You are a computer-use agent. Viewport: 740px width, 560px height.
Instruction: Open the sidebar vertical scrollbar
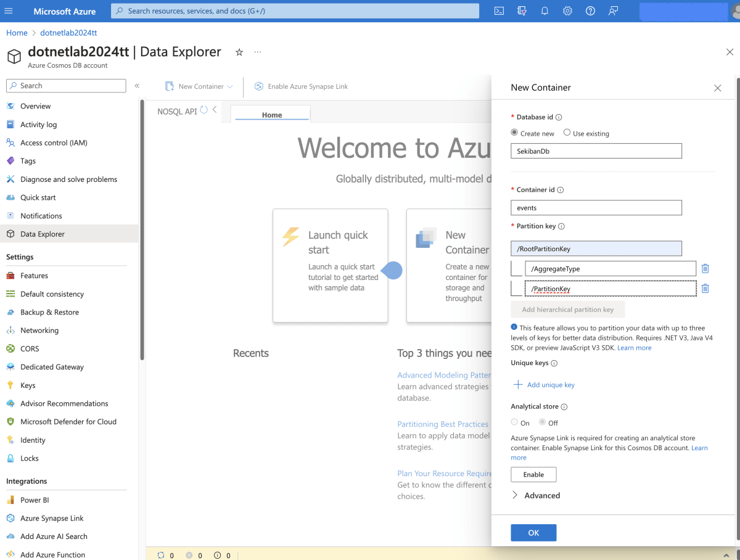tap(142, 230)
